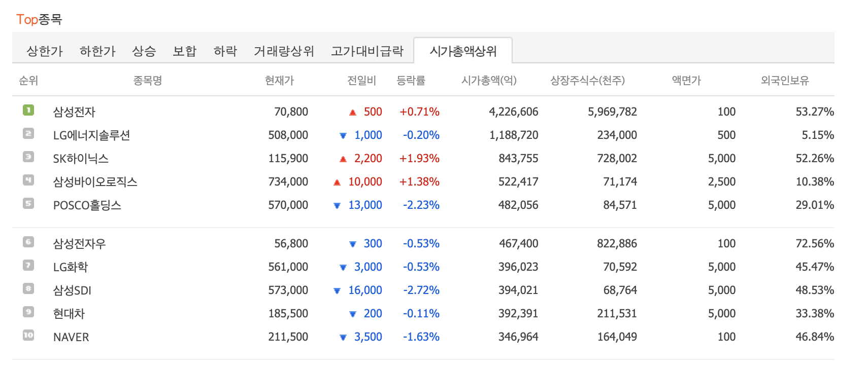Click 현대차 market cap 392,391
Image resolution: width=868 pixels, height=366 pixels.
click(x=518, y=314)
